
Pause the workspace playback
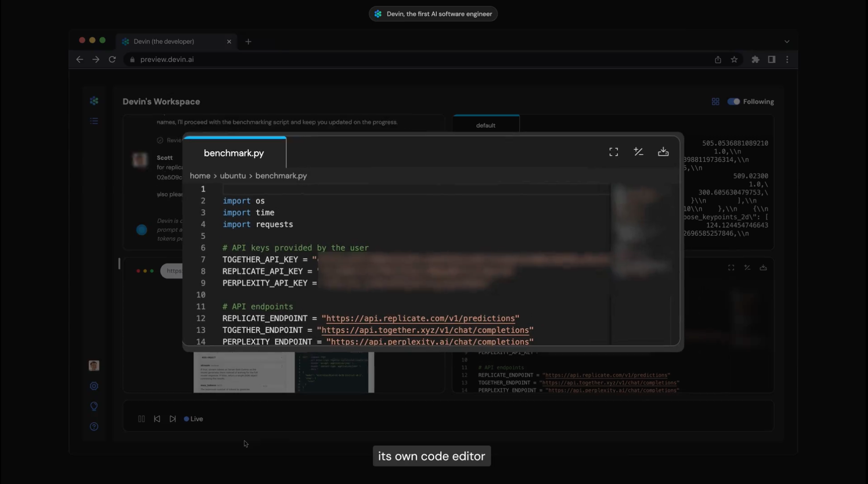pos(142,419)
